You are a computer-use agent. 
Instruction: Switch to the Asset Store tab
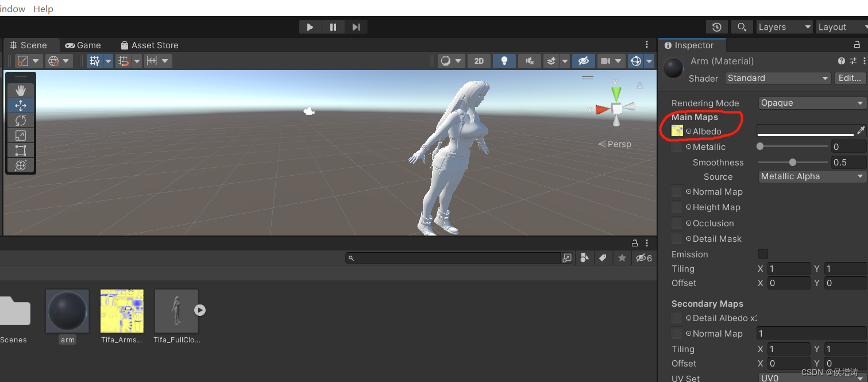click(149, 45)
